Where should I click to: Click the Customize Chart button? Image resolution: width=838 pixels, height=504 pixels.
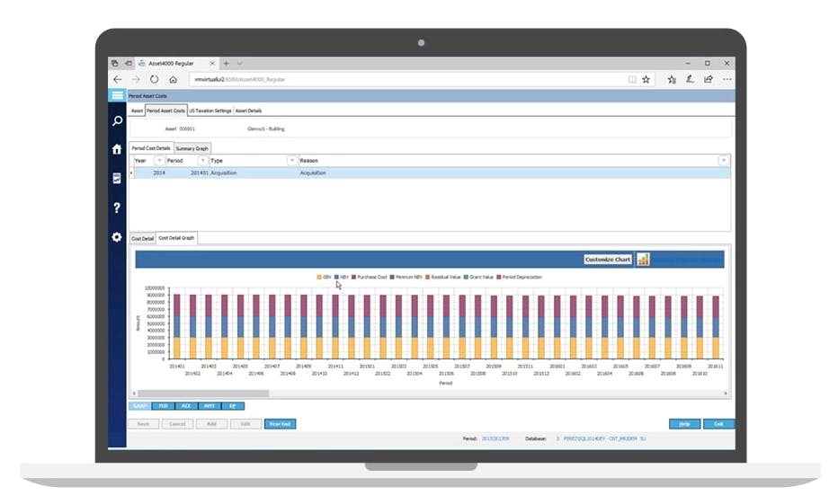click(608, 260)
